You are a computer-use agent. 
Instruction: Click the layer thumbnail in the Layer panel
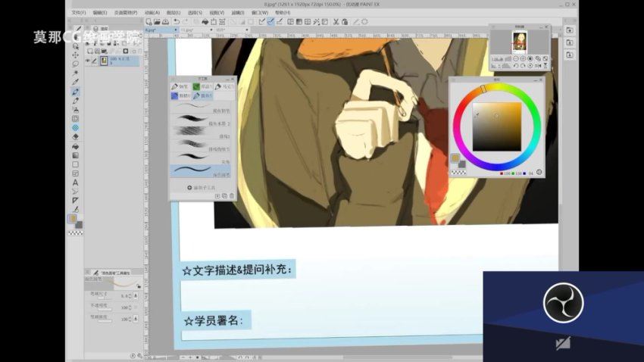click(x=104, y=61)
